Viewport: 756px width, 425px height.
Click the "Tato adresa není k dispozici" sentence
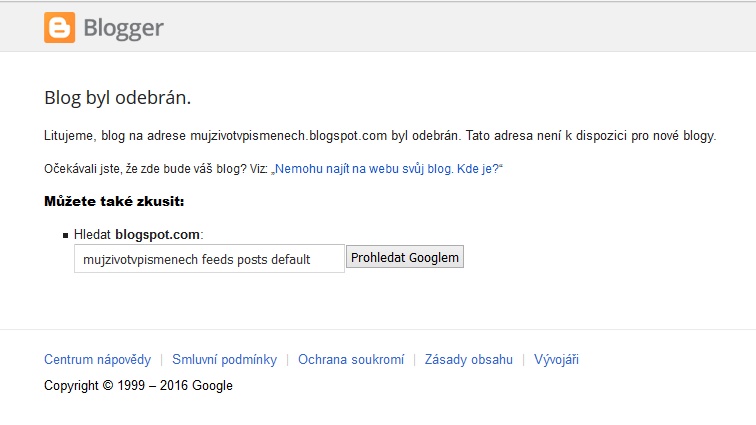pos(591,136)
